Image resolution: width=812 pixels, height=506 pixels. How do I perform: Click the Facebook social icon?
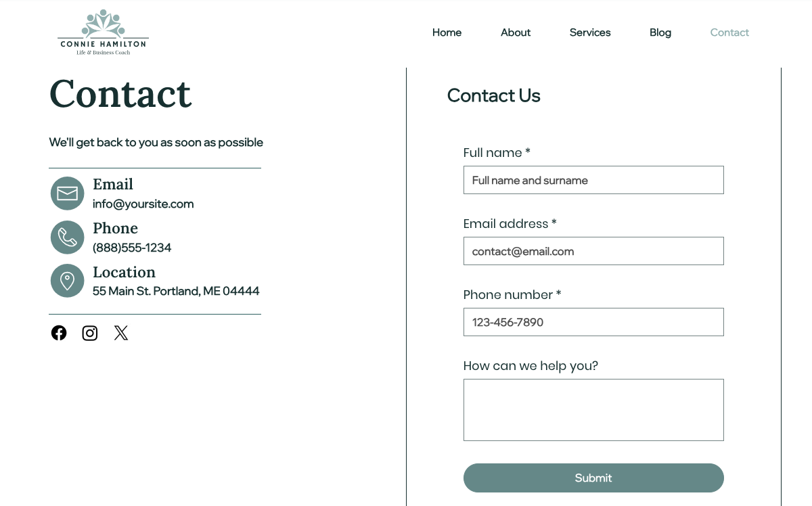pos(59,333)
